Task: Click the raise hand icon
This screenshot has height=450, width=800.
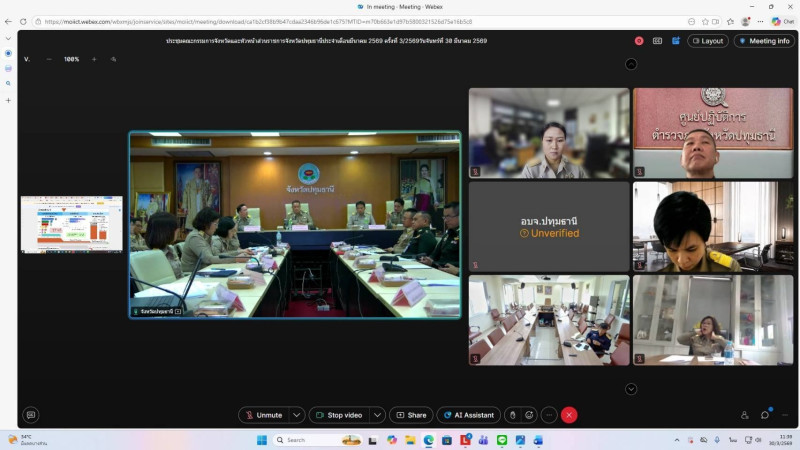Action: click(x=513, y=415)
